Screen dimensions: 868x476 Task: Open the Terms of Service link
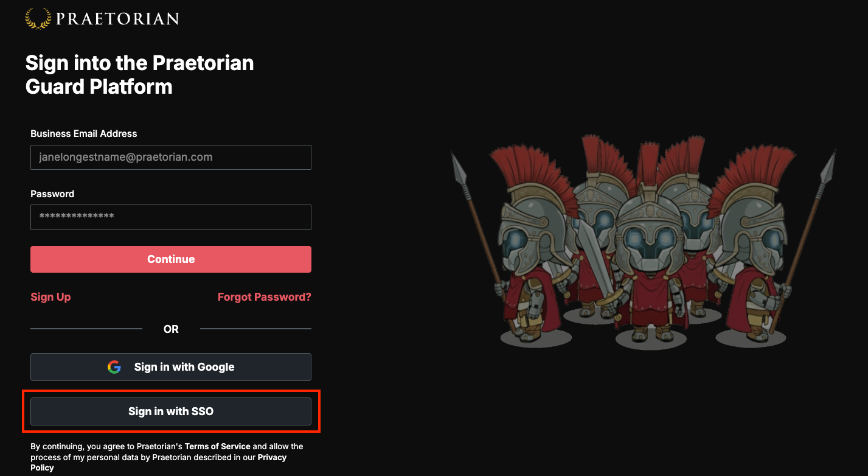coord(218,446)
